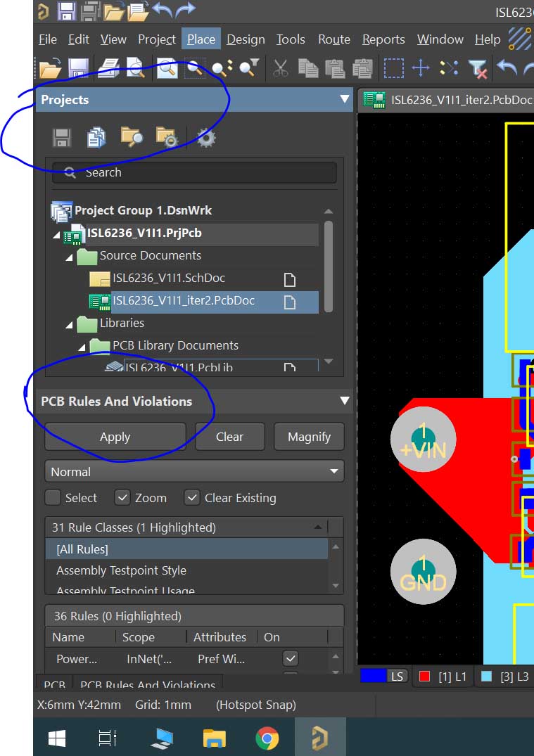The width and height of the screenshot is (534, 756).
Task: Open Chrome from the Windows taskbar
Action: 267,738
